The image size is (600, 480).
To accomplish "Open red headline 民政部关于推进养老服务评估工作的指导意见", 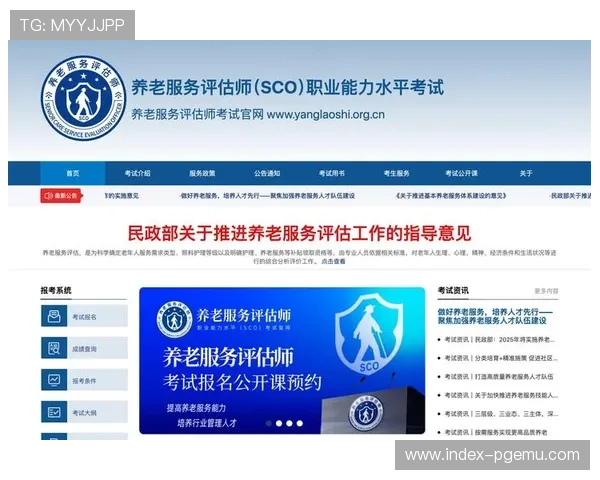I will point(299,233).
